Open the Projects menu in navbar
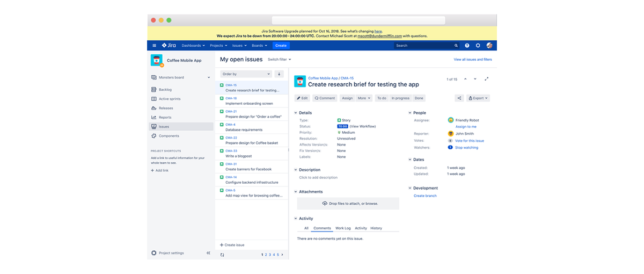 [x=218, y=46]
